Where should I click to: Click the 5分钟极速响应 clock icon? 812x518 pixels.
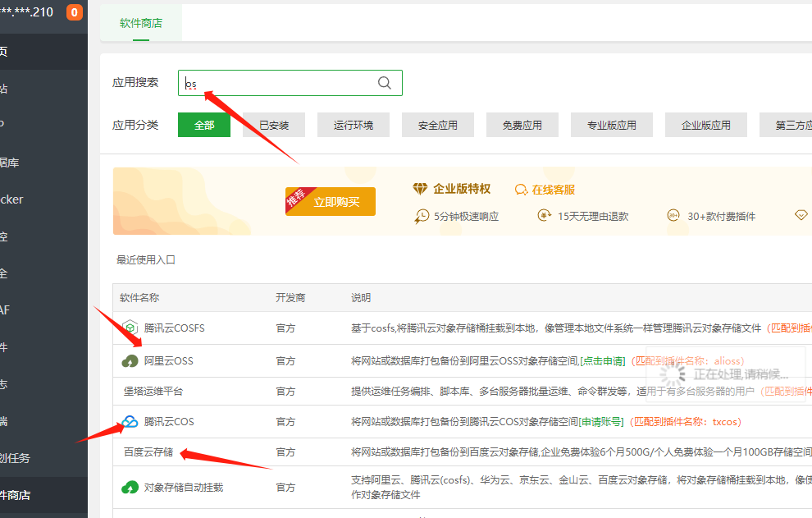pos(422,216)
